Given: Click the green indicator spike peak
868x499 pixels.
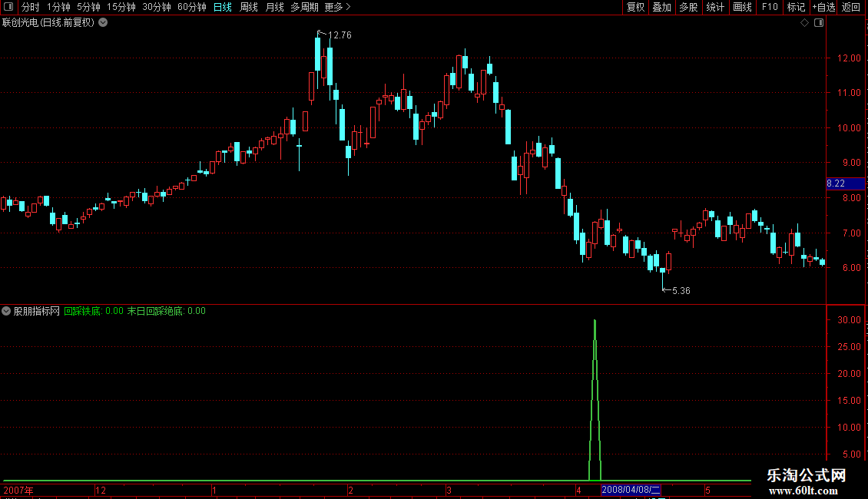Looking at the screenshot, I should tap(595, 321).
